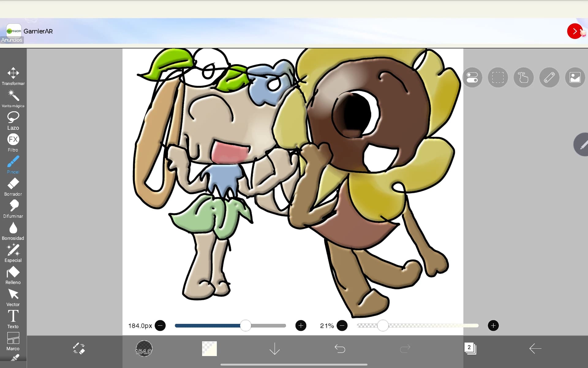Screen dimensions: 588x368
Task: Select the Relleno fill tool
Action: (13, 275)
